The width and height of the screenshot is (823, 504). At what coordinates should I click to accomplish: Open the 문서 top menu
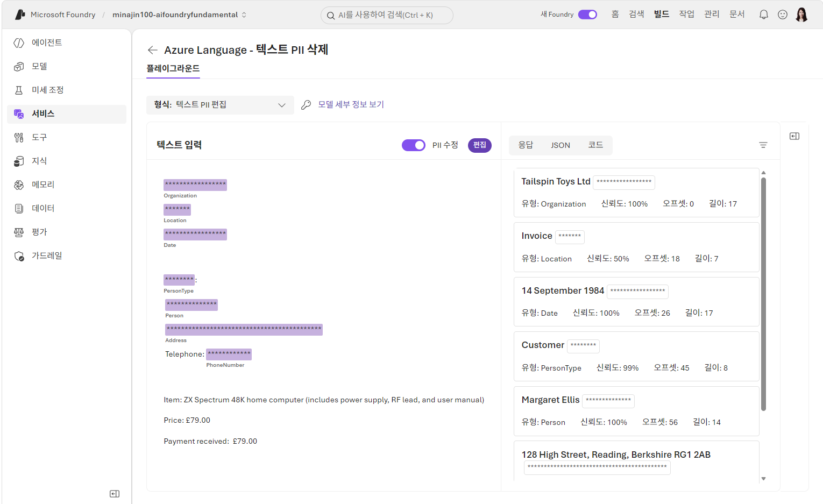tap(737, 15)
